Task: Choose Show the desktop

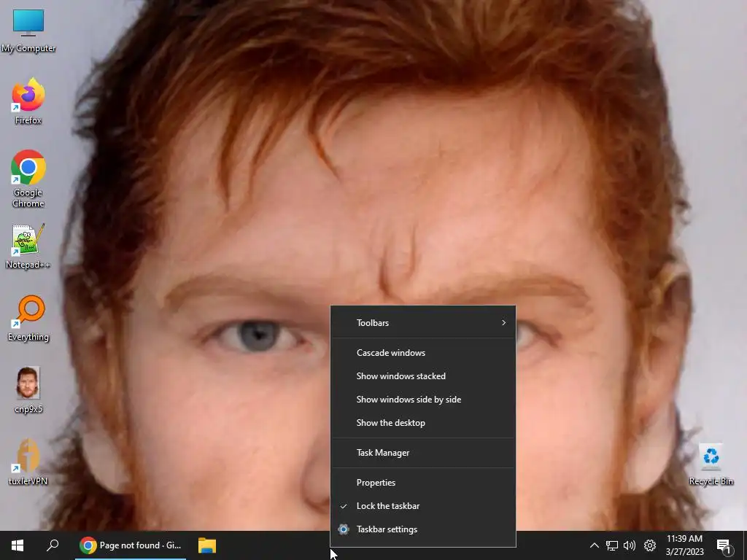Action: 423,423
